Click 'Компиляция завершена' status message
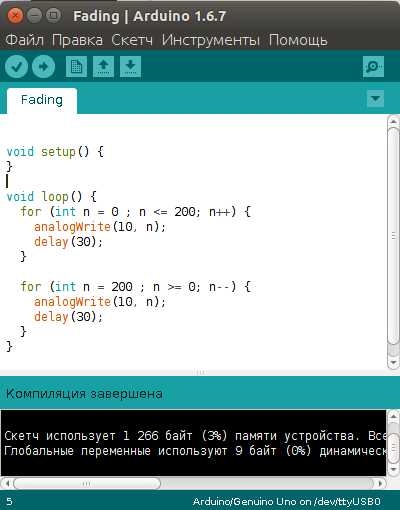 (x=84, y=394)
